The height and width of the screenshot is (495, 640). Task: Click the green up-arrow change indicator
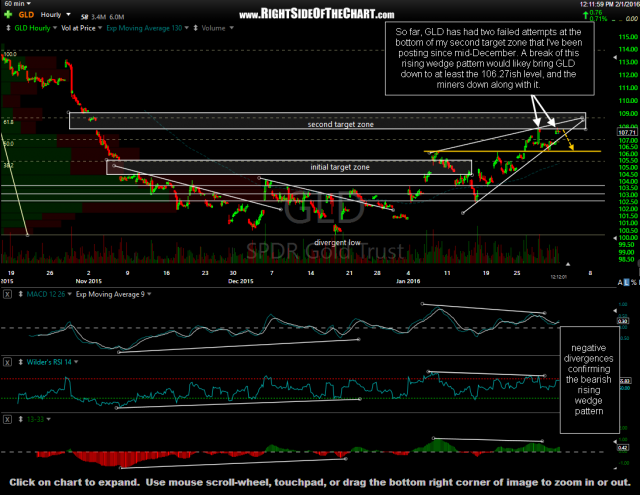(586, 16)
